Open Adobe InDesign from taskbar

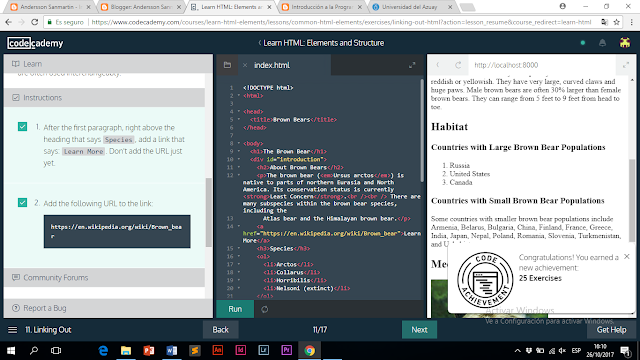pyautogui.click(x=241, y=351)
